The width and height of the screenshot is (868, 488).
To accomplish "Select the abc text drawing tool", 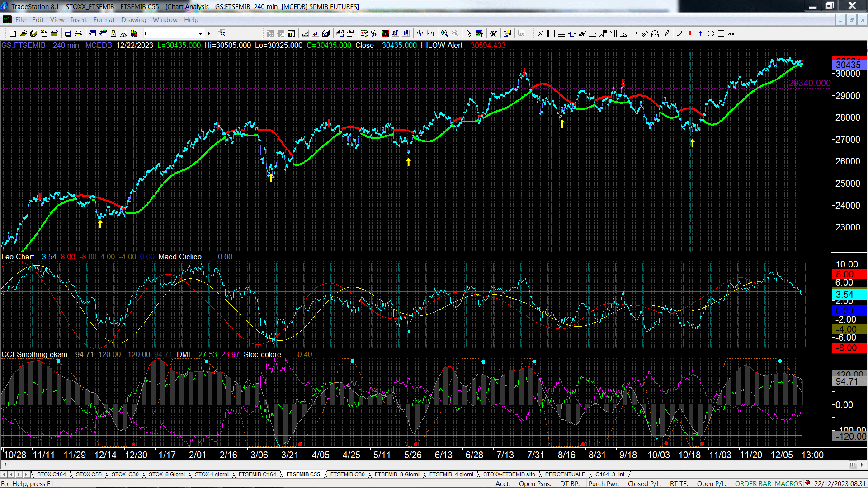I will 732,33.
